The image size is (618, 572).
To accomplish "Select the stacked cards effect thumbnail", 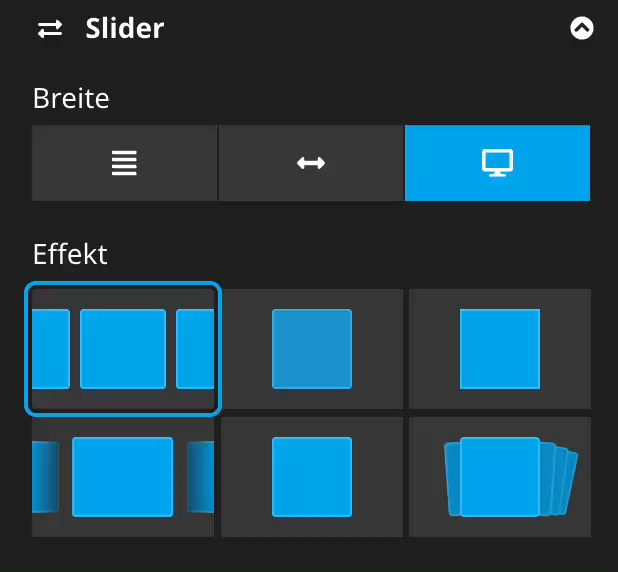I will 499,476.
